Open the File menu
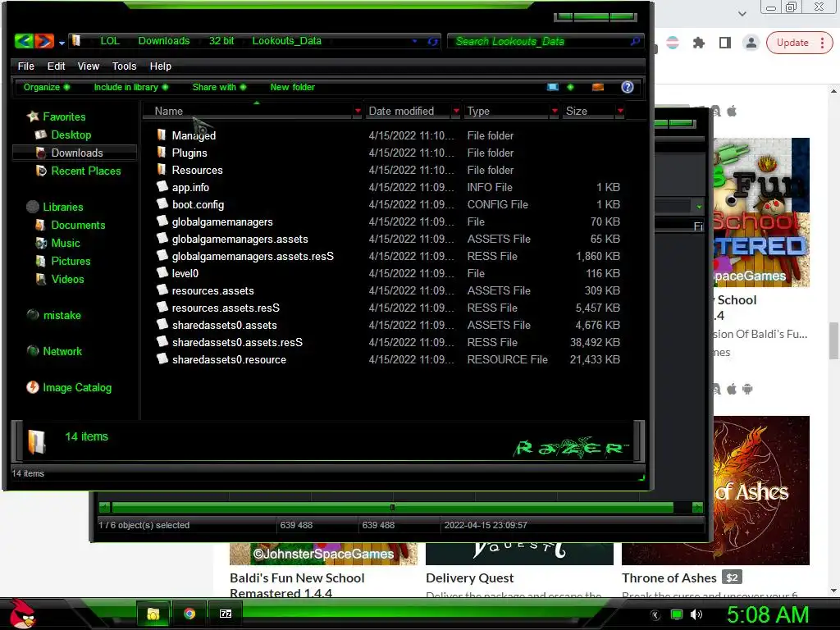 [25, 66]
